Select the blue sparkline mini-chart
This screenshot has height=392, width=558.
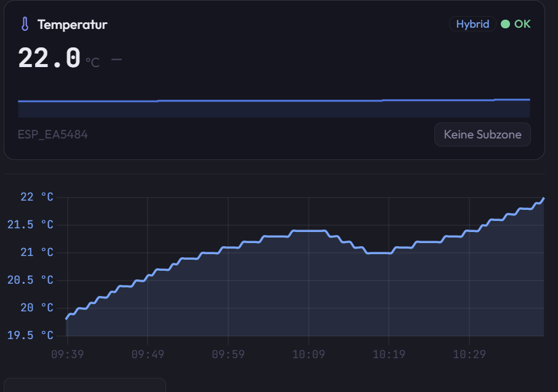coord(274,105)
